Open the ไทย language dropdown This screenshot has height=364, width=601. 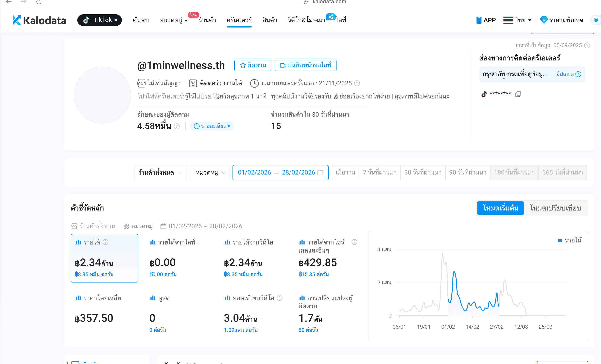[x=523, y=20]
